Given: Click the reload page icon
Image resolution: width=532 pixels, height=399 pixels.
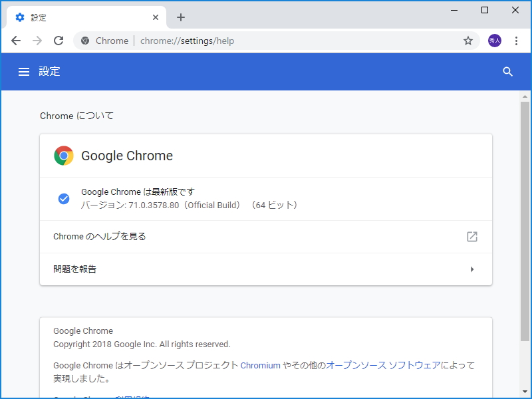Looking at the screenshot, I should [59, 41].
